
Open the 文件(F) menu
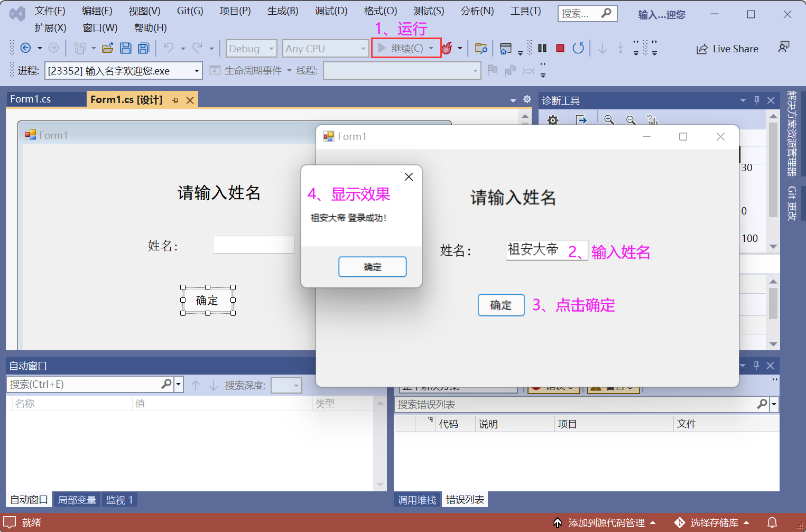[50, 11]
